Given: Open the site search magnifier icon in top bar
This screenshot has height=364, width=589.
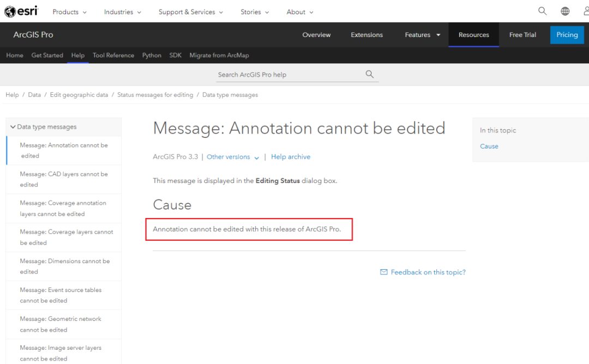Looking at the screenshot, I should point(542,11).
